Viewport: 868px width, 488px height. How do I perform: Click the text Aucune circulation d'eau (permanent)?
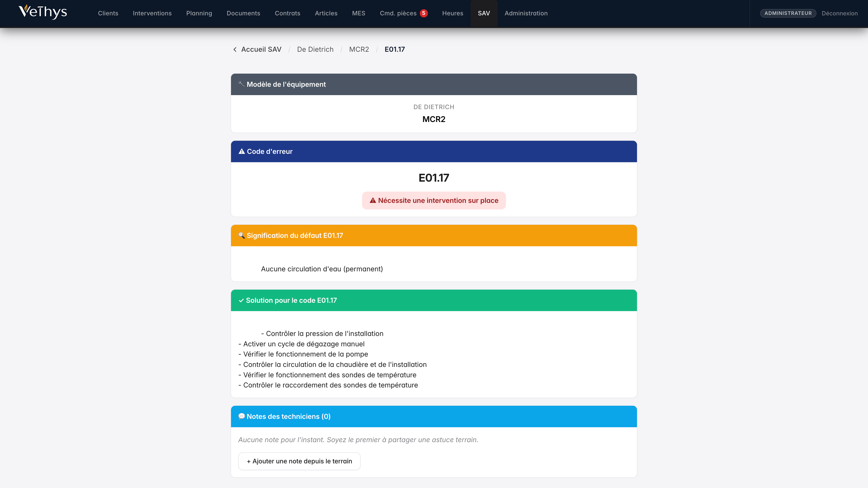pyautogui.click(x=322, y=269)
